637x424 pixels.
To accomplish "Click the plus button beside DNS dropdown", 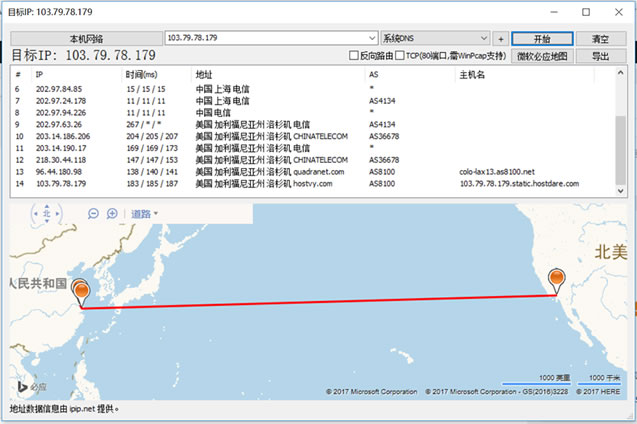I will [x=500, y=38].
